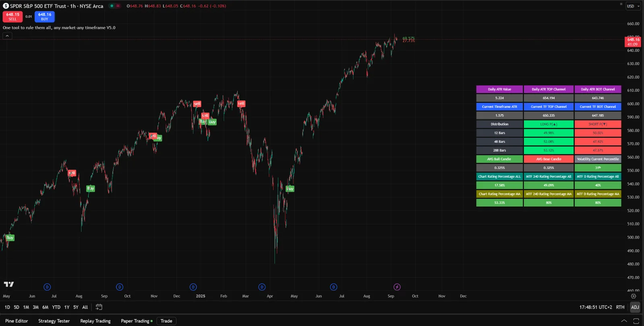Set the date range to 5Y
This screenshot has width=644, height=326.
(x=76, y=307)
